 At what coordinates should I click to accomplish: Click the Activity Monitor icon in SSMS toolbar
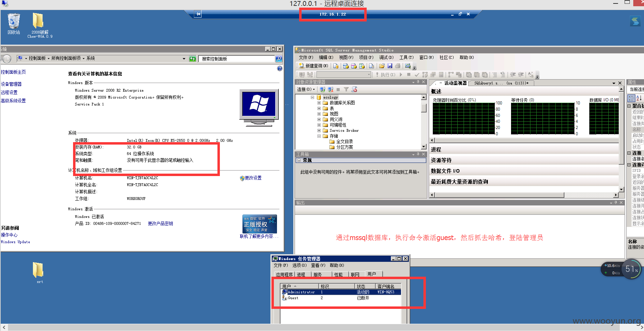pos(408,66)
